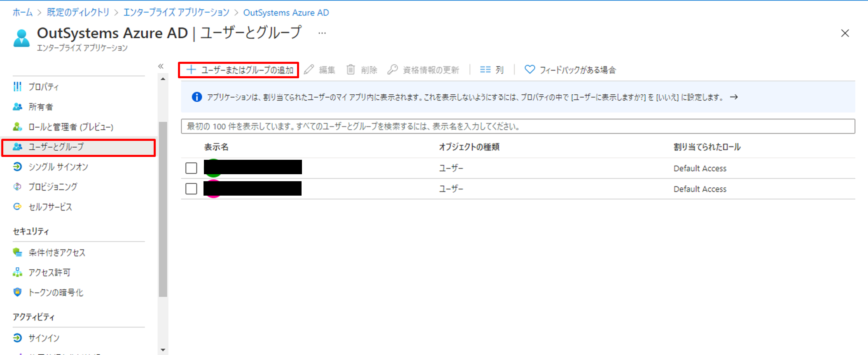
Task: Select ユーザーとグループ menu item
Action: 56,147
